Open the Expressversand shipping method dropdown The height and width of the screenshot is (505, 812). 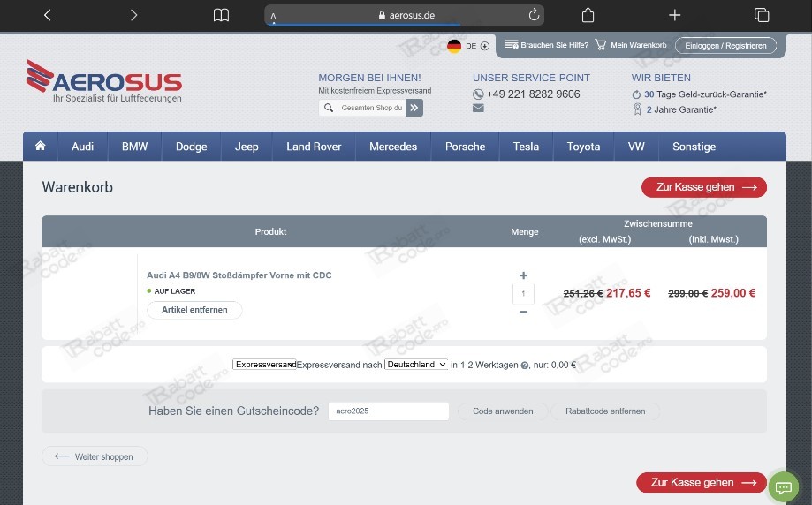[264, 365]
